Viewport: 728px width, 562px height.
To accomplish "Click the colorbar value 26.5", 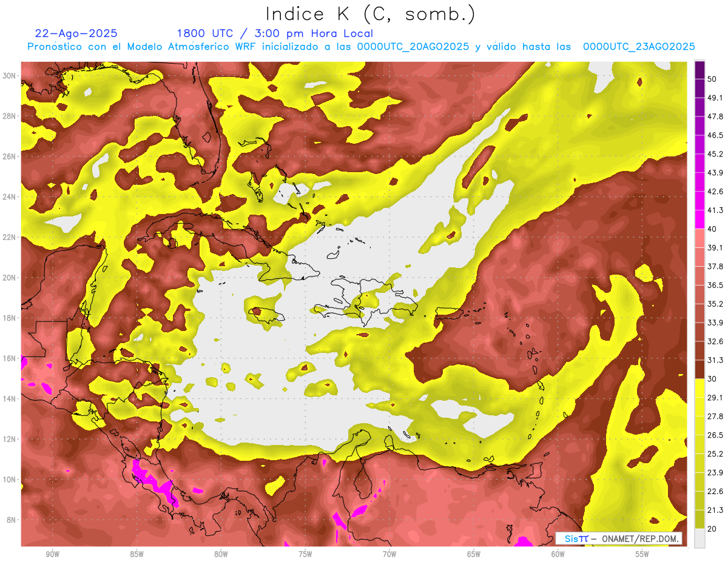I will click(715, 435).
